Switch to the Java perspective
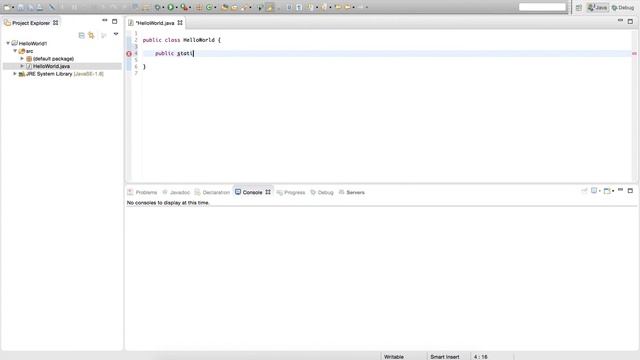This screenshot has height=360, width=640. [x=598, y=7]
